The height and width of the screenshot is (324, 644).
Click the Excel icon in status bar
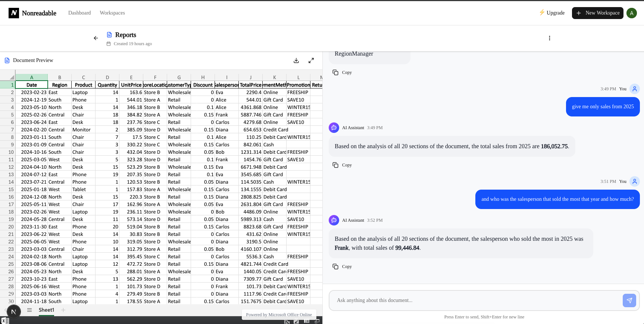point(5,321)
